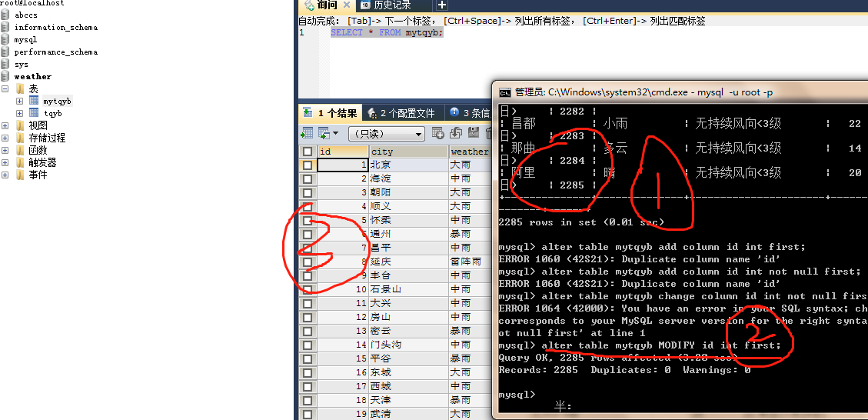Viewport: 868px width, 420px height.
Task: Check the row checkbox for 石景山
Action: click(x=308, y=289)
